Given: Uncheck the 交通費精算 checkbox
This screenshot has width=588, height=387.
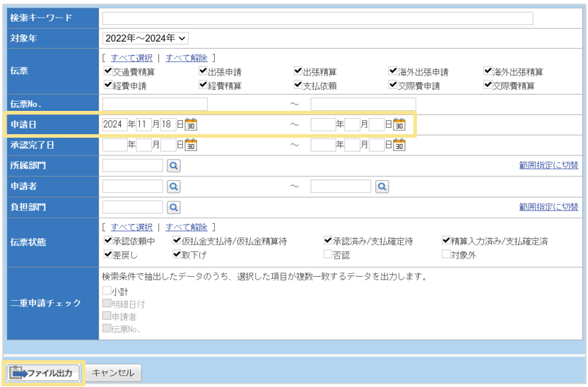Looking at the screenshot, I should pyautogui.click(x=107, y=71).
